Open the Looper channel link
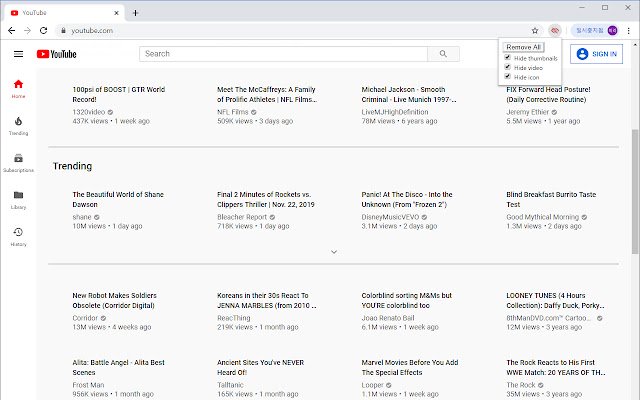Screen dimensions: 640x400 pos(372,385)
